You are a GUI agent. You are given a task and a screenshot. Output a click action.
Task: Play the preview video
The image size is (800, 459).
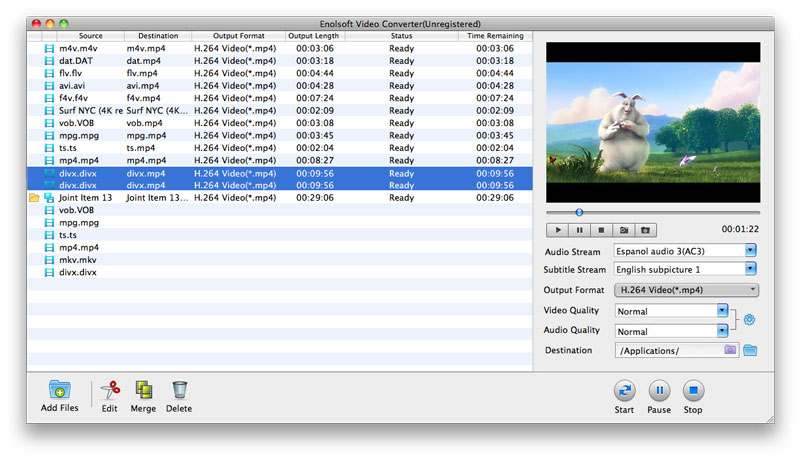click(558, 230)
